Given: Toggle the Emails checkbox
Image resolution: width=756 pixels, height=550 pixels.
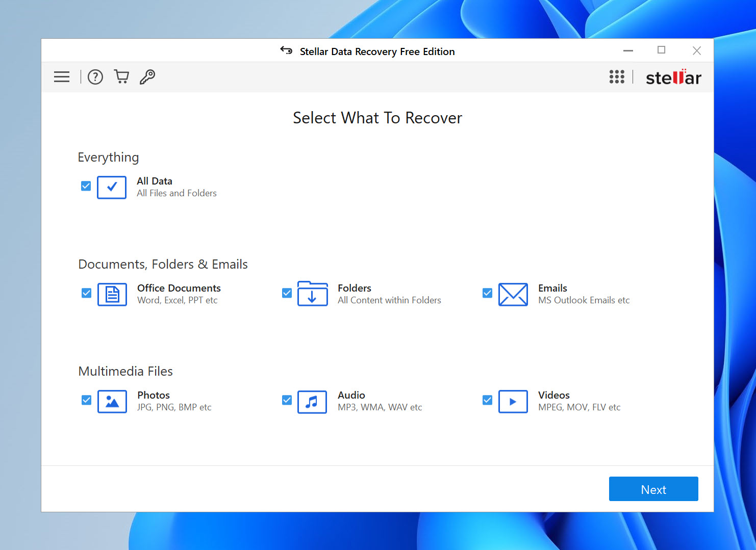Looking at the screenshot, I should point(487,293).
